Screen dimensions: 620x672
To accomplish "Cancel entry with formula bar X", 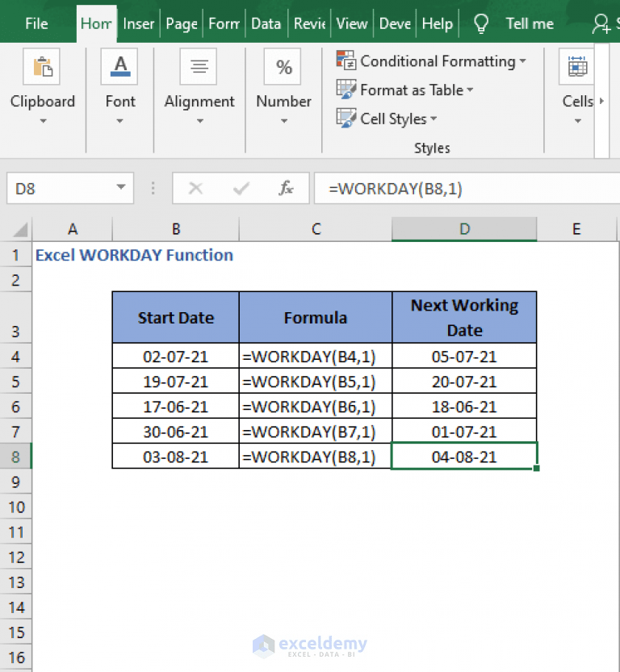I will tap(196, 188).
